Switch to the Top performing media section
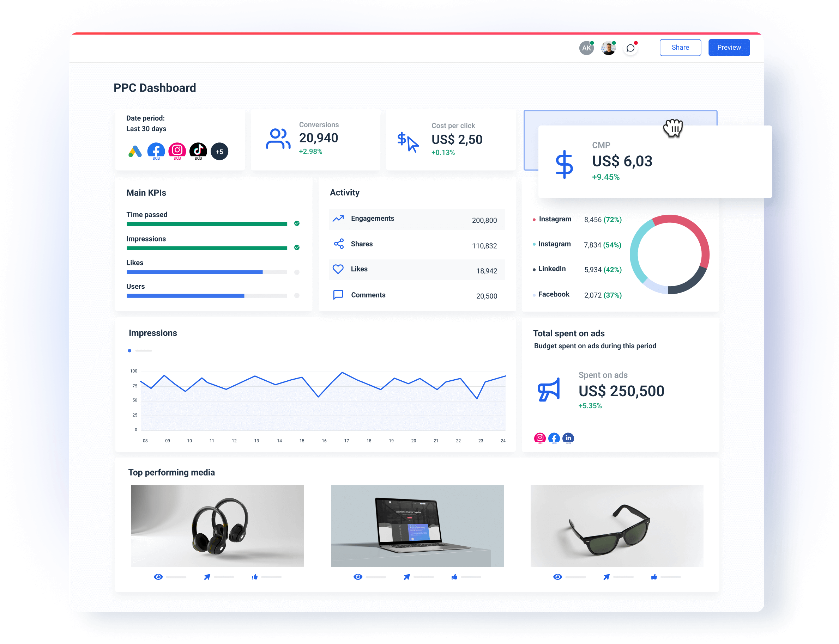 click(x=171, y=472)
